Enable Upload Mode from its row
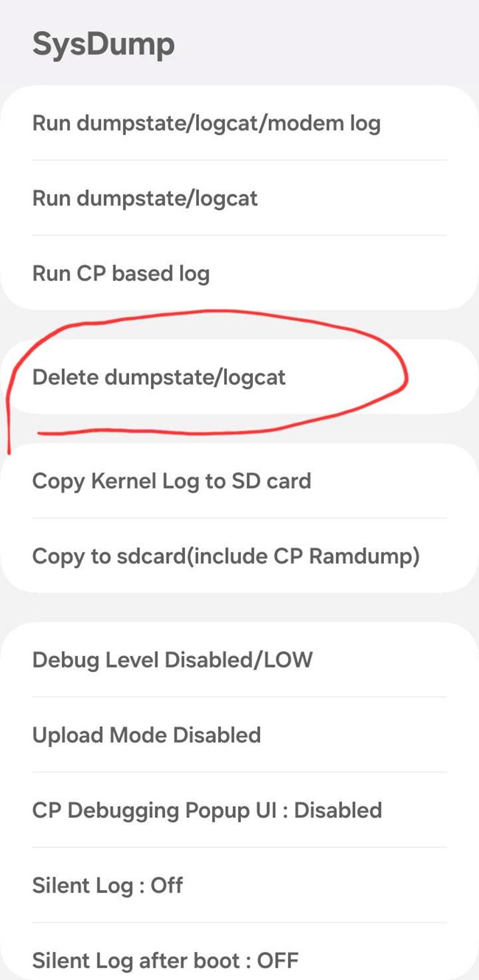The image size is (479, 980). click(239, 735)
